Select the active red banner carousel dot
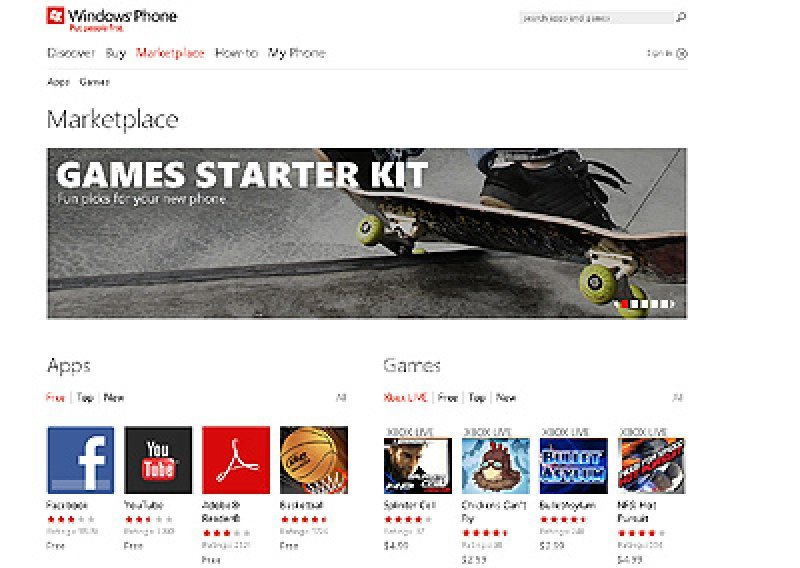Viewport: 800px width, 568px height. (x=624, y=304)
